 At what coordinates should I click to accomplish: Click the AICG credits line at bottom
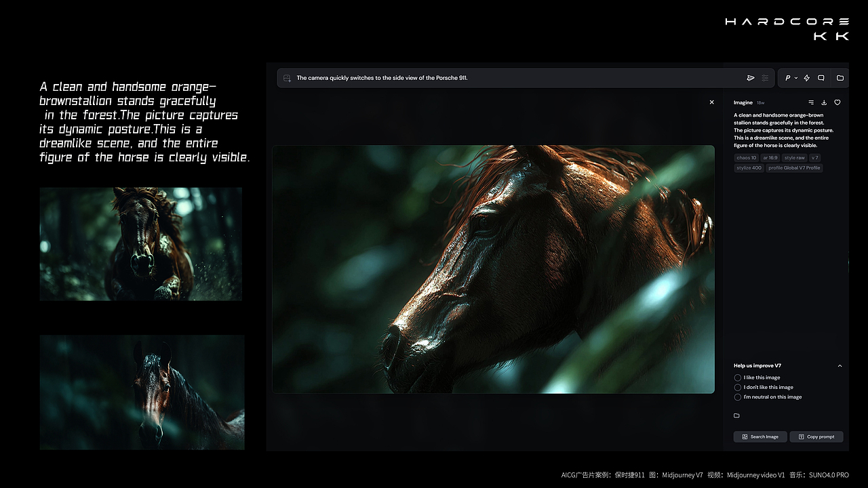[705, 475]
